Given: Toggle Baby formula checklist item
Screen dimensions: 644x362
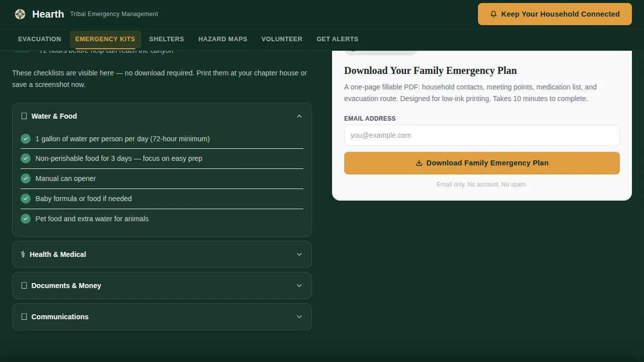Looking at the screenshot, I should click(x=26, y=199).
